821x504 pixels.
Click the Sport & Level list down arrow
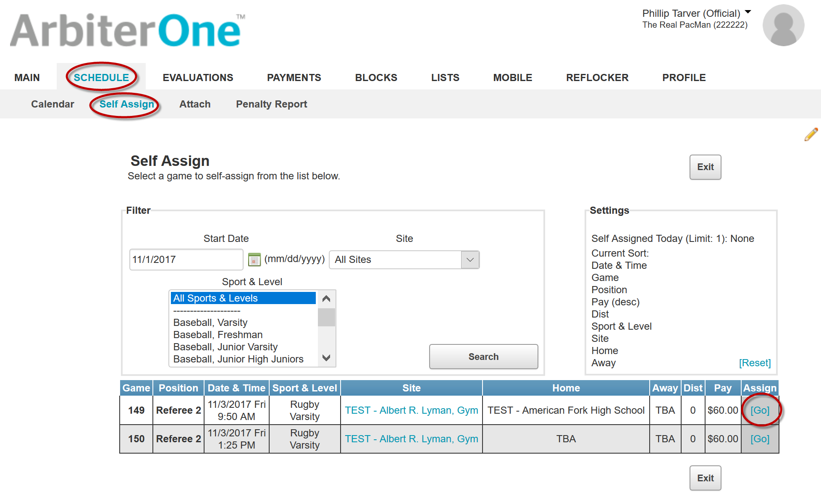326,358
